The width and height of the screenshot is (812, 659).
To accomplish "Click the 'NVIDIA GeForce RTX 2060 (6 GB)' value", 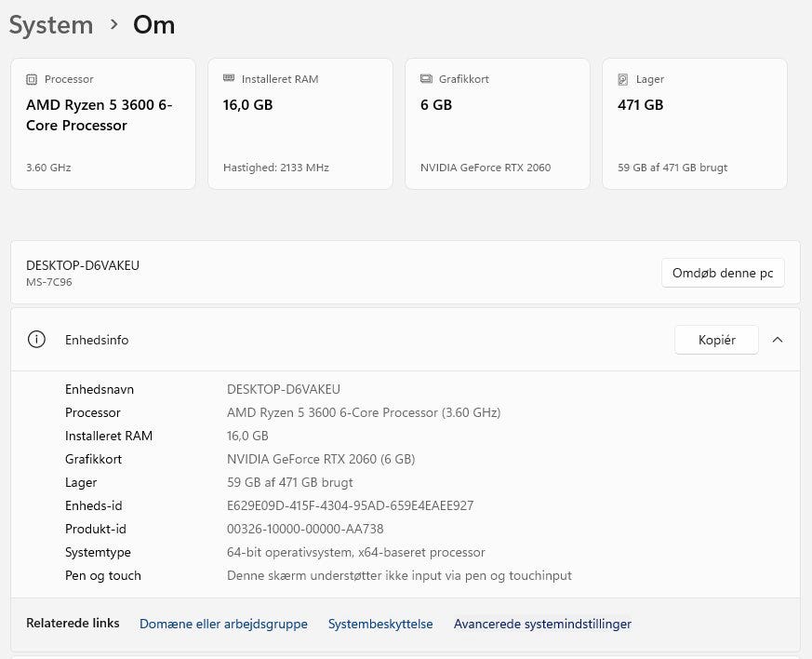I will (321, 459).
